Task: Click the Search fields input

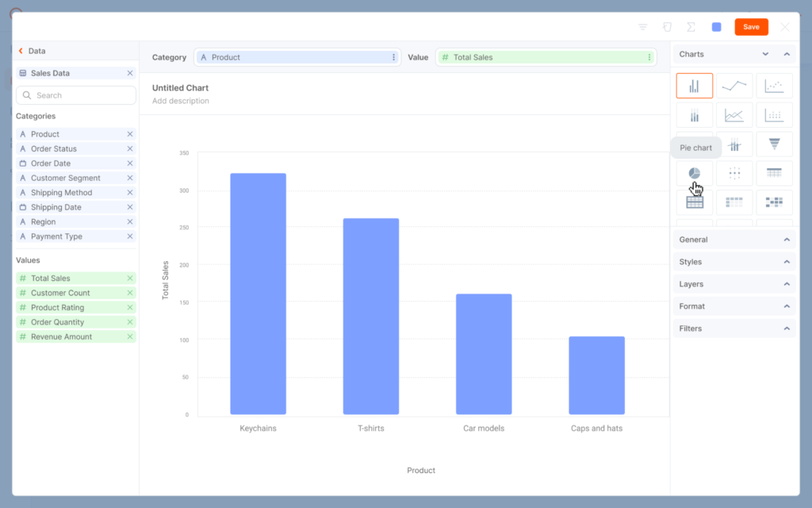Action: coord(76,95)
